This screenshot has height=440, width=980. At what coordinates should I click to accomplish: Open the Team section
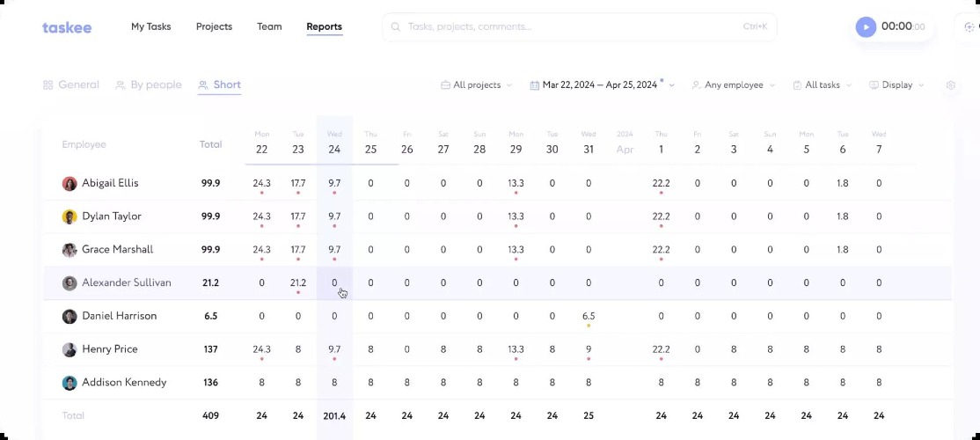click(269, 27)
